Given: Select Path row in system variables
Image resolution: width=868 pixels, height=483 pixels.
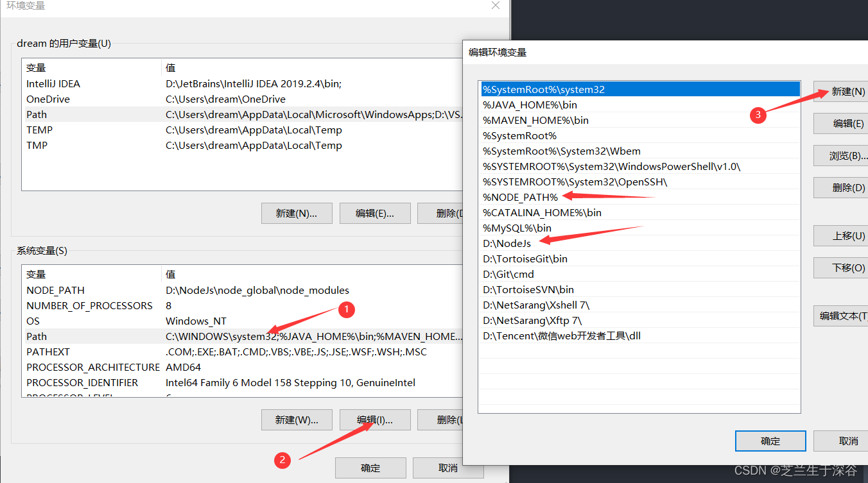Looking at the screenshot, I should coord(242,336).
